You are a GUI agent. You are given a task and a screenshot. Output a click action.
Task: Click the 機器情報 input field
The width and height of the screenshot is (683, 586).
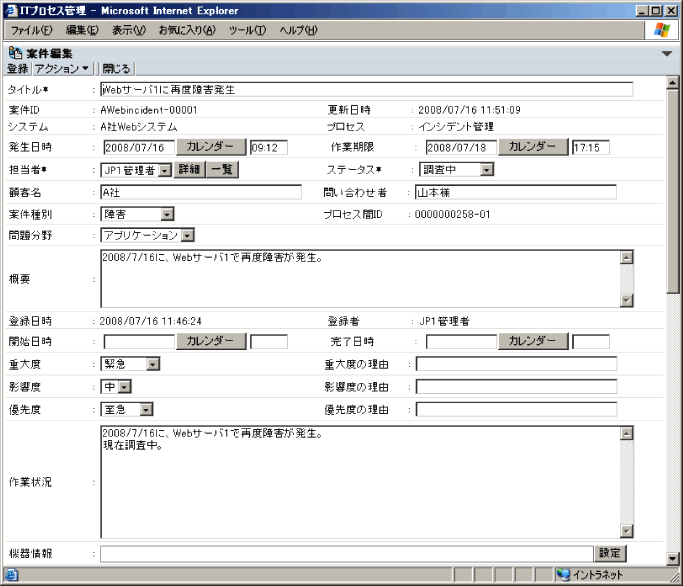click(347, 554)
